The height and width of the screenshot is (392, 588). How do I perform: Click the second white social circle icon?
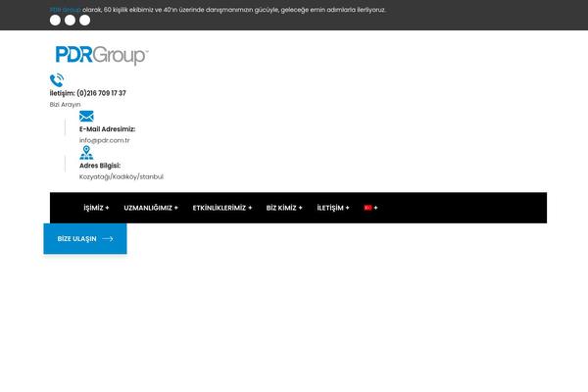pyautogui.click(x=70, y=21)
